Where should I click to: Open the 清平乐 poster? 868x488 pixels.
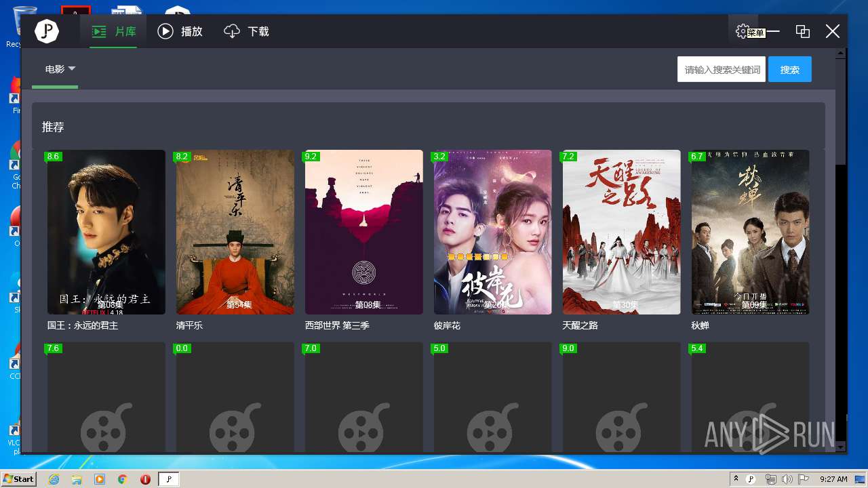tap(235, 232)
